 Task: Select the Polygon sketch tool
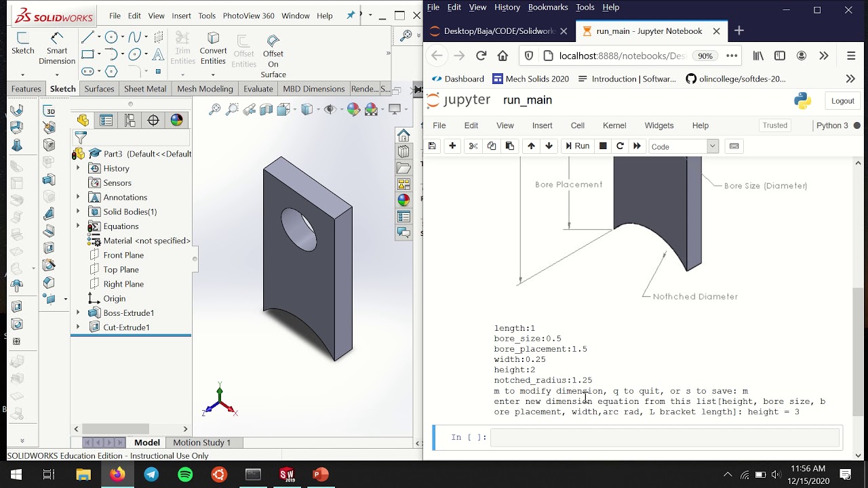click(x=111, y=71)
